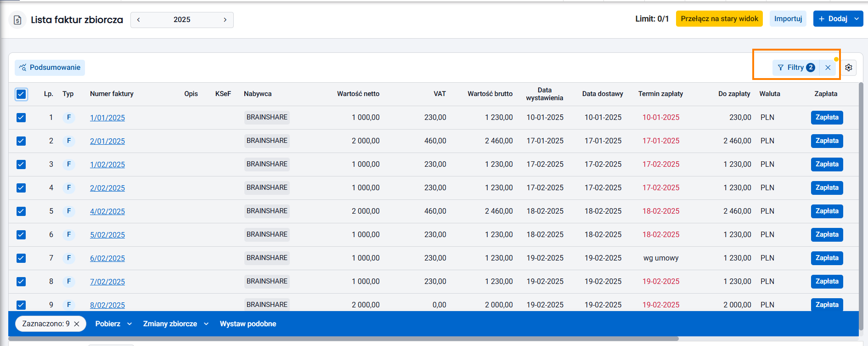Uncheck row 2 checkbox for 2/01/2025
This screenshot has height=346, width=868.
click(x=21, y=141)
